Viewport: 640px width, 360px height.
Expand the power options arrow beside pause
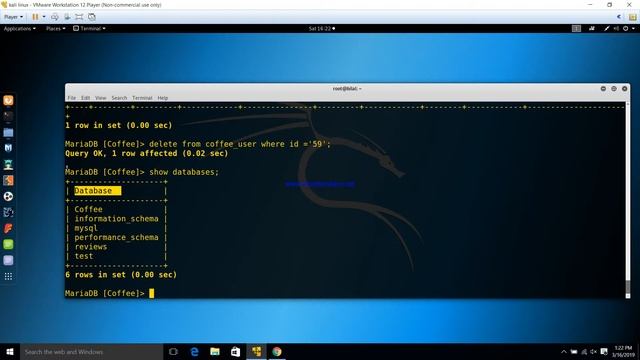pyautogui.click(x=44, y=17)
